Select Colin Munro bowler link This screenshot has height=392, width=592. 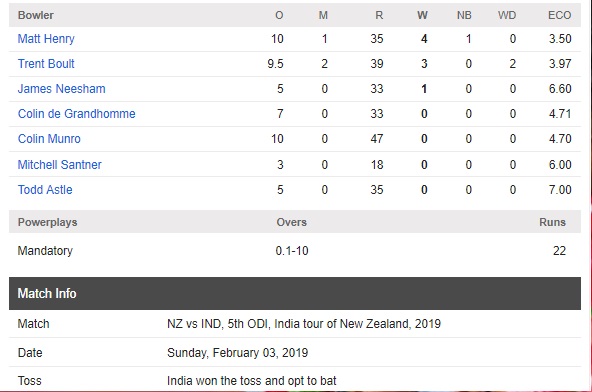point(49,139)
